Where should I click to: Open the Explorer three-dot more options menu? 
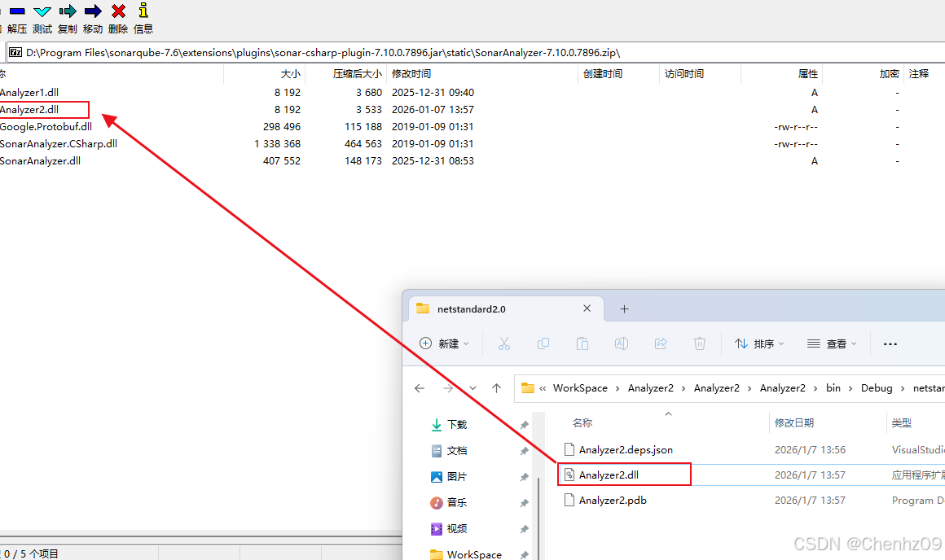point(890,343)
